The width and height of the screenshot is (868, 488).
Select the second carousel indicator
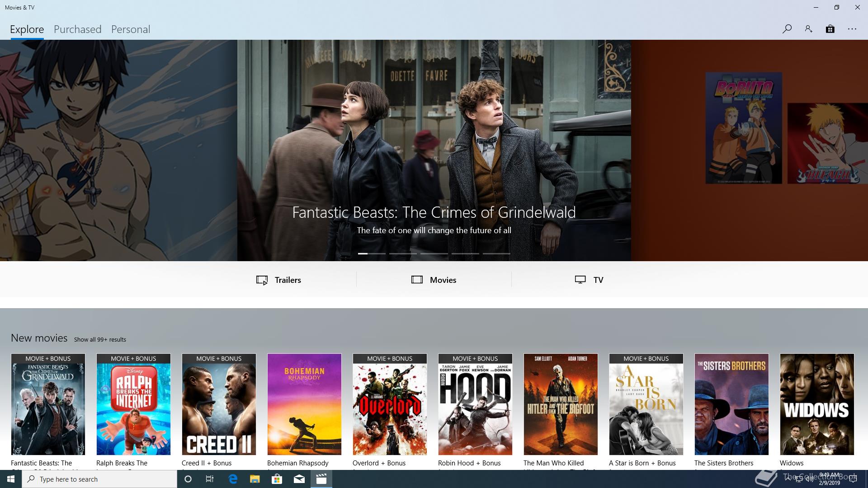coord(403,253)
